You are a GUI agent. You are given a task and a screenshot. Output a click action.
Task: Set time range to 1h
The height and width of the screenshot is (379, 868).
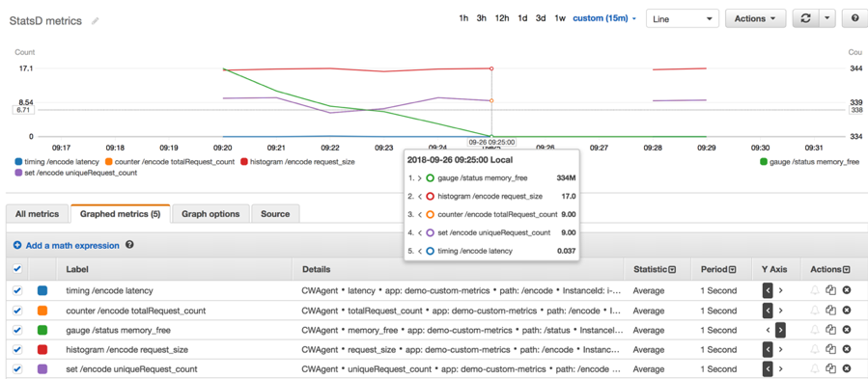click(x=463, y=18)
